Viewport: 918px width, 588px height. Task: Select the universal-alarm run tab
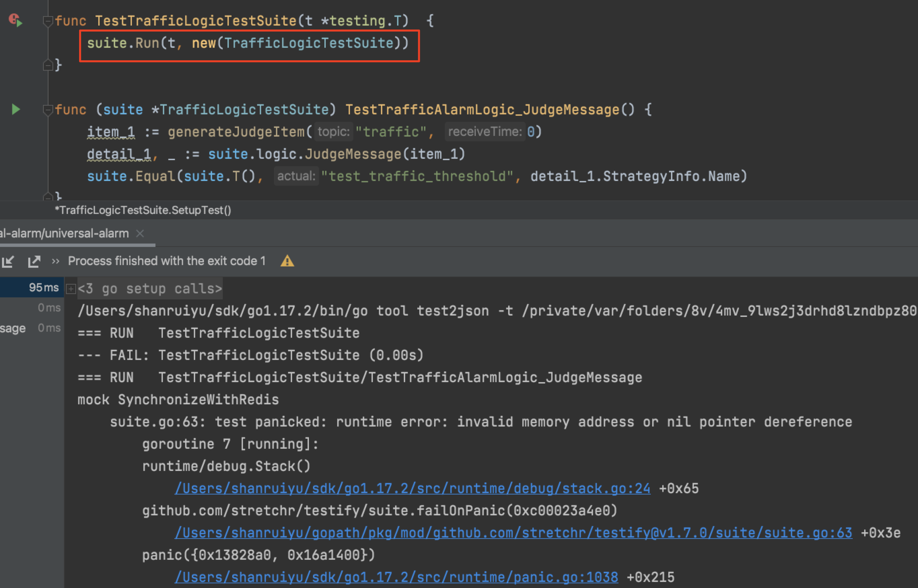[x=64, y=233]
